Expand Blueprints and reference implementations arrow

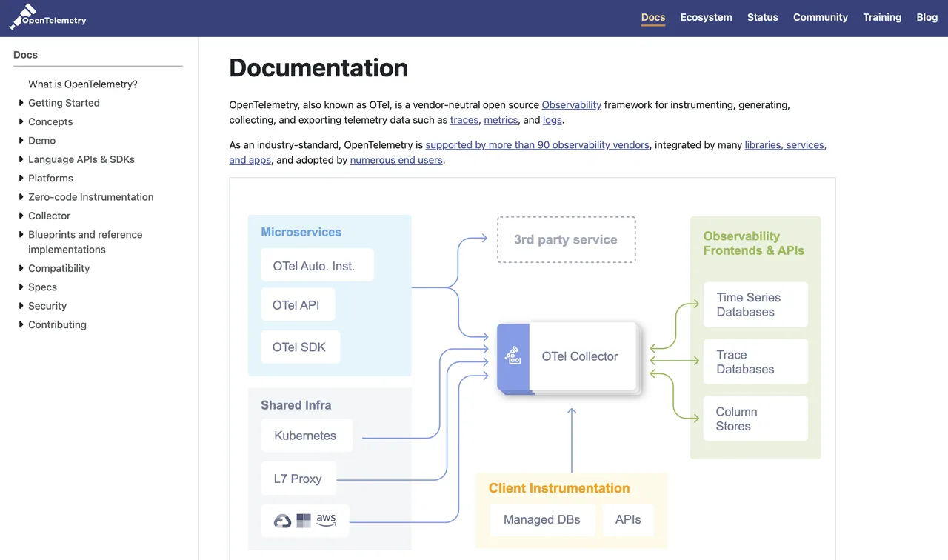[21, 234]
